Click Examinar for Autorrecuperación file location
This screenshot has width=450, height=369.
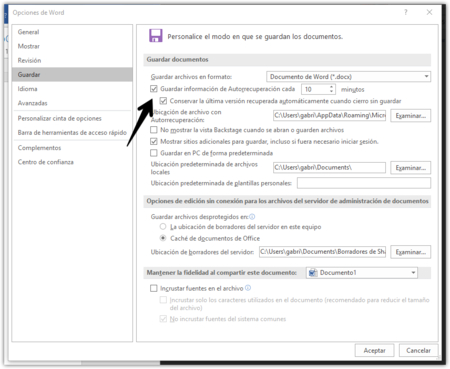click(x=410, y=116)
